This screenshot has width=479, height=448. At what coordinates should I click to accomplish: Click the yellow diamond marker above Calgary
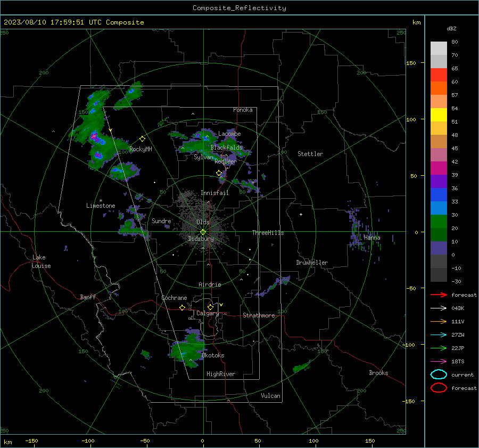pos(210,307)
